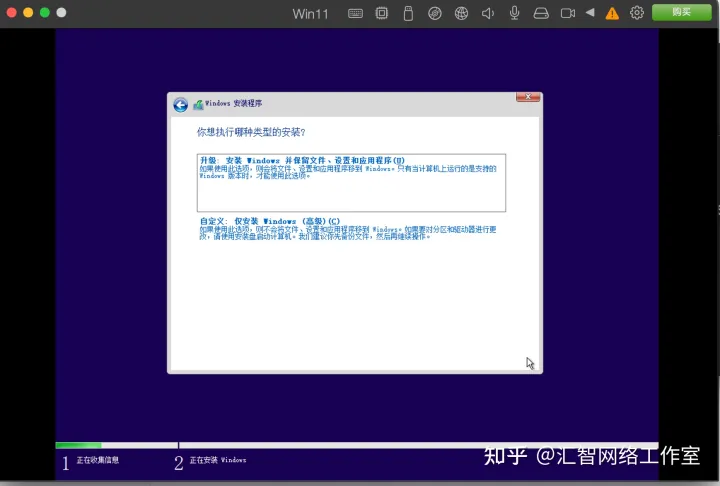This screenshot has height=486, width=720.
Task: Click the microphone icon in toolbar
Action: click(514, 13)
